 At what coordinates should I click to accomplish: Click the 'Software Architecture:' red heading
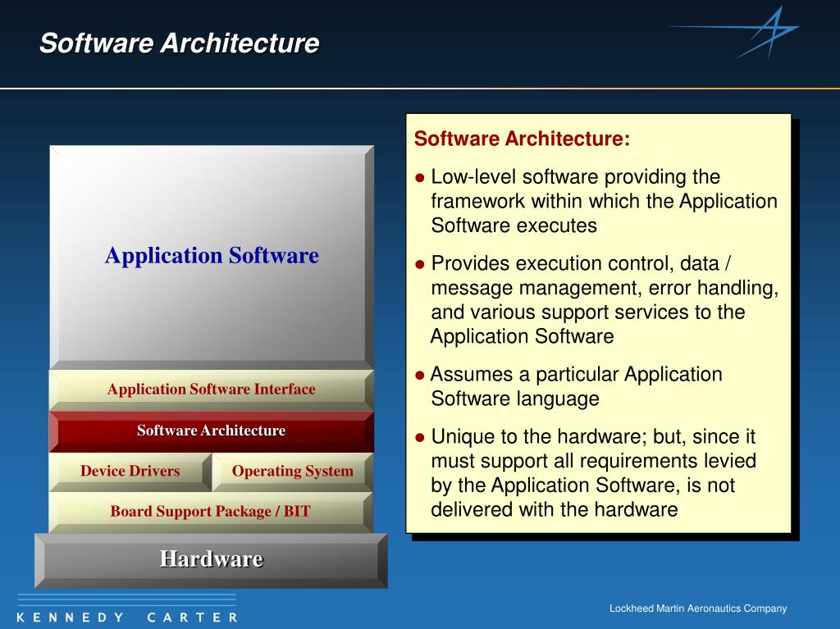pyautogui.click(x=522, y=139)
